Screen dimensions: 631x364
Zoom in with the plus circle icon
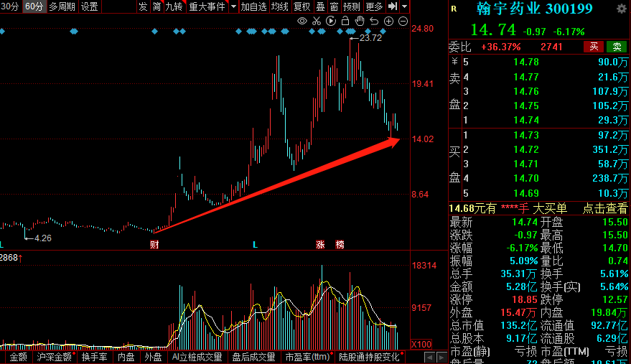tap(388, 22)
